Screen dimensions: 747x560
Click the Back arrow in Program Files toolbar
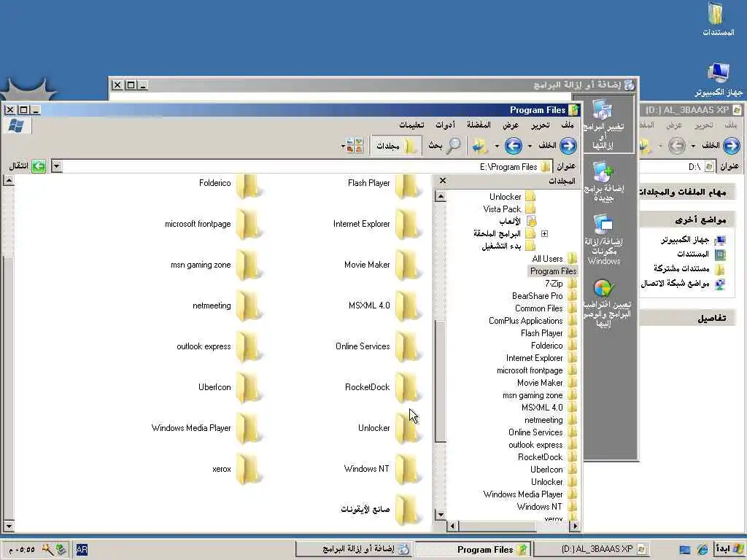click(x=568, y=146)
